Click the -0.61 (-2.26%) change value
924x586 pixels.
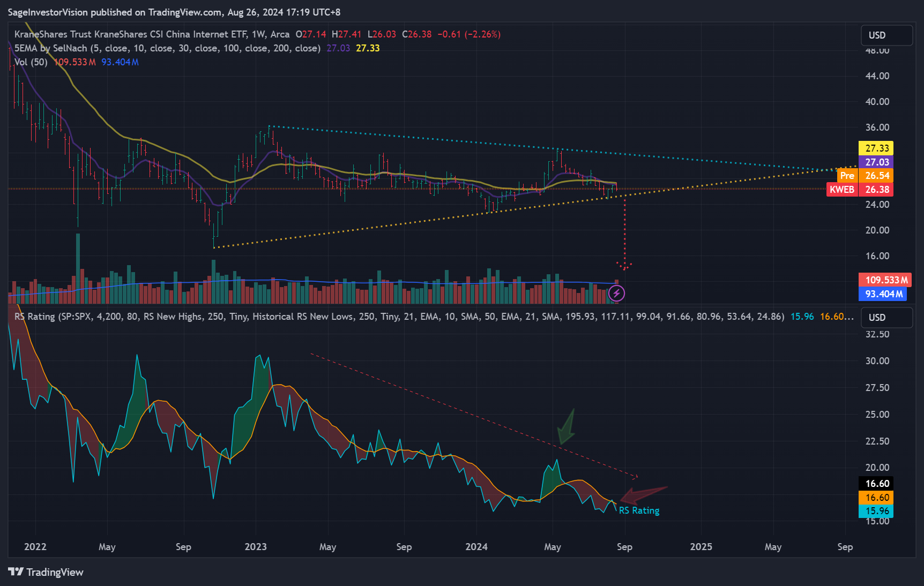click(469, 34)
